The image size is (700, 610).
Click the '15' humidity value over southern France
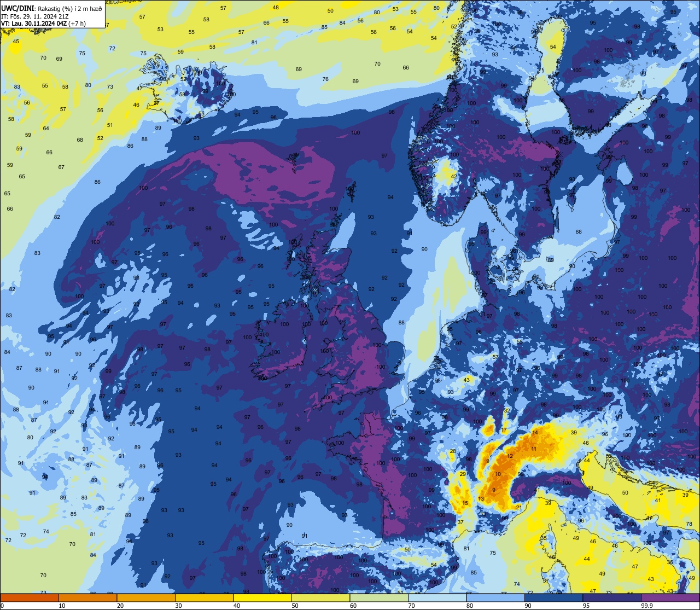tap(465, 503)
